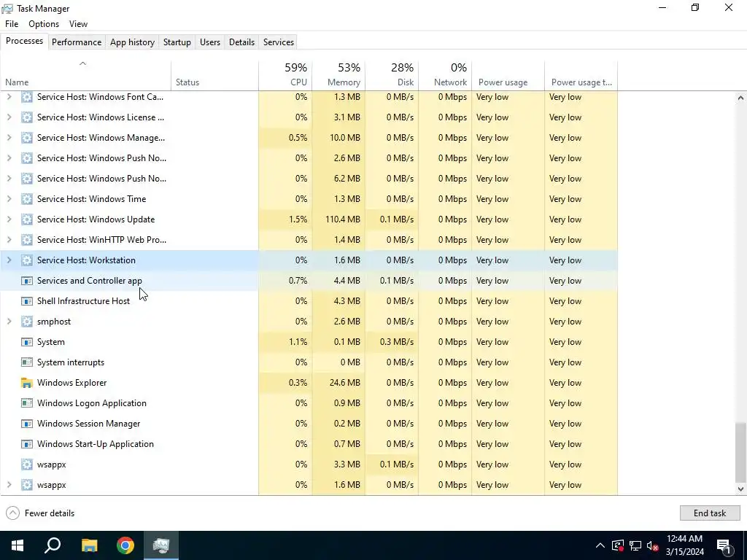Open Google Chrome from the taskbar
Viewport: 747px width, 560px height.
point(125,545)
